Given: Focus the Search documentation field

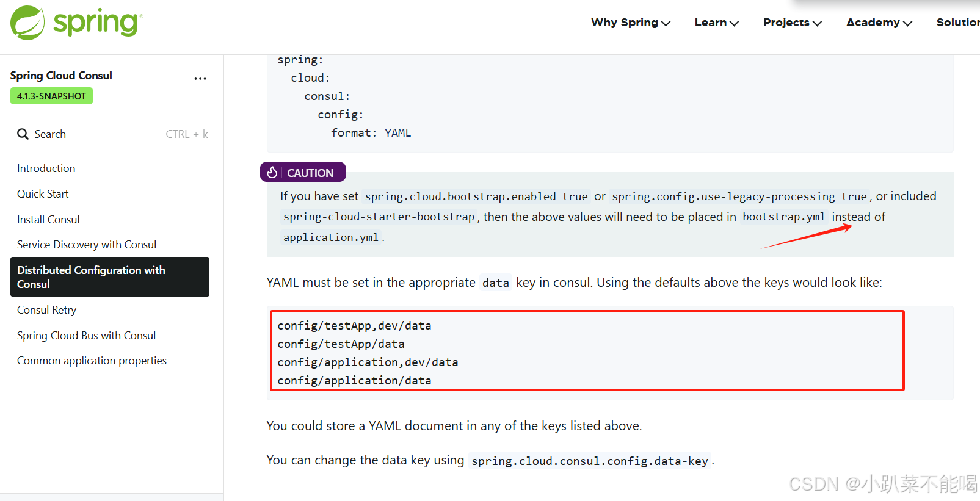Looking at the screenshot, I should point(112,134).
